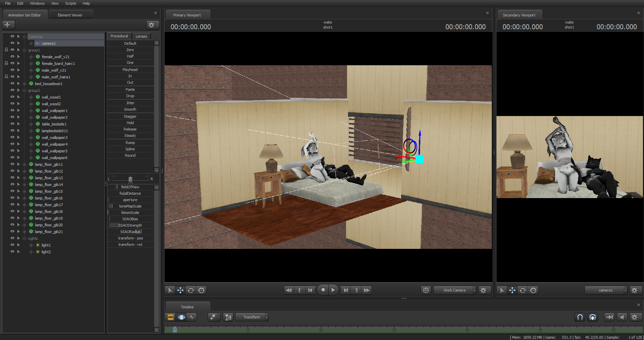Image resolution: width=644 pixels, height=340 pixels.
Task: Click the left-right preset balance slider
Action: 130,179
